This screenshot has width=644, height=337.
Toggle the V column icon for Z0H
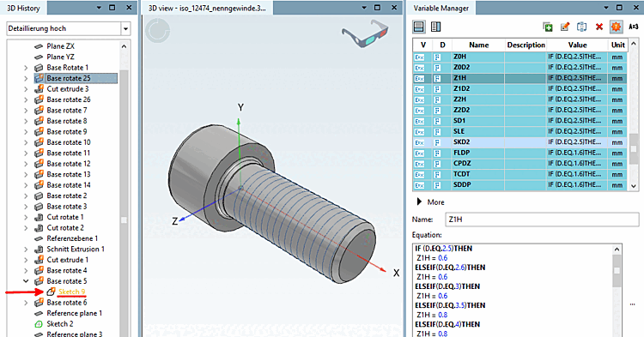(x=419, y=57)
